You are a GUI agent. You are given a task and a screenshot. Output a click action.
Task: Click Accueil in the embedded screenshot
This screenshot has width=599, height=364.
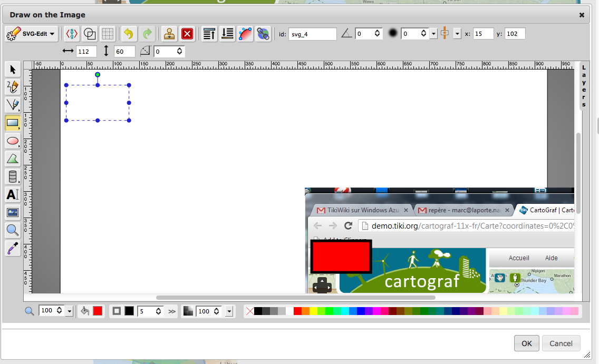(x=519, y=258)
